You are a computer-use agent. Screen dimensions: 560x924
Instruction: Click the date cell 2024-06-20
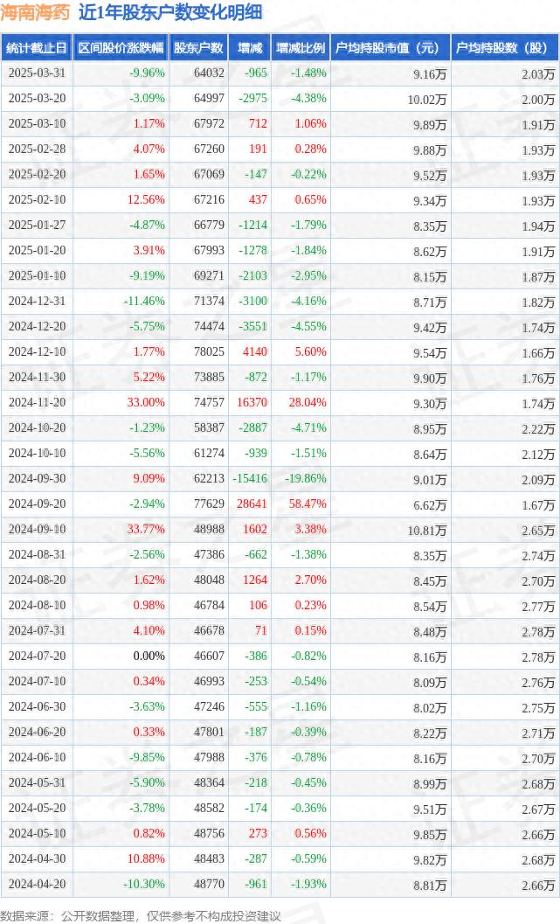coord(37,732)
